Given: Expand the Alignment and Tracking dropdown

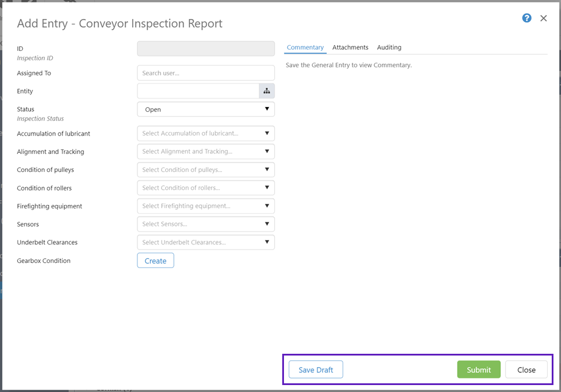Looking at the screenshot, I should (206, 152).
